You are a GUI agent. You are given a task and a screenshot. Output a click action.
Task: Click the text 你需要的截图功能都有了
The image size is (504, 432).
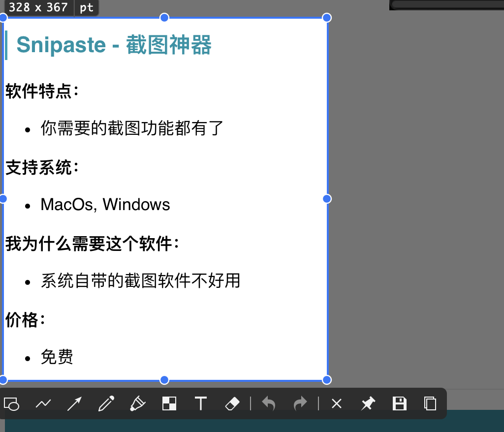132,128
